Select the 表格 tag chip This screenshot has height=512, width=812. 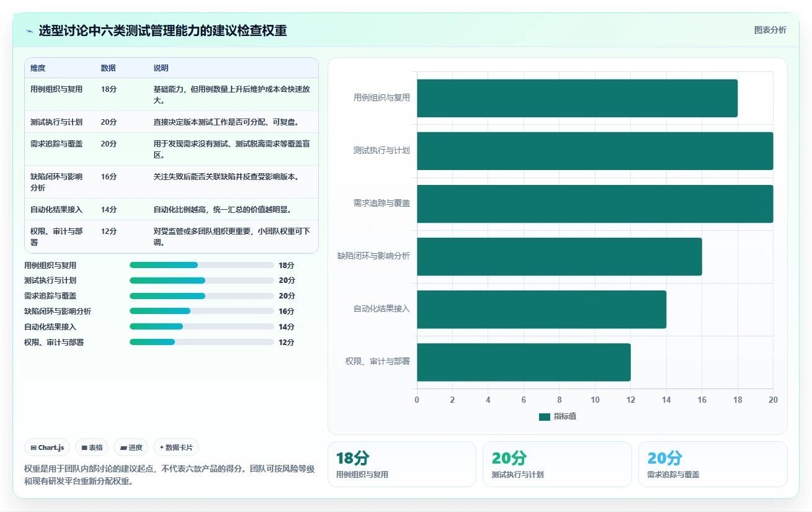point(92,447)
